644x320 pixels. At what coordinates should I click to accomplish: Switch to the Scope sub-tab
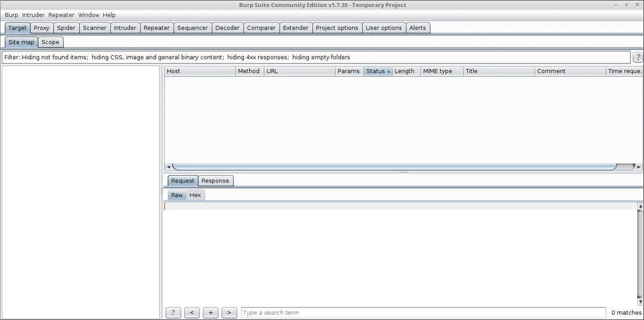point(50,42)
